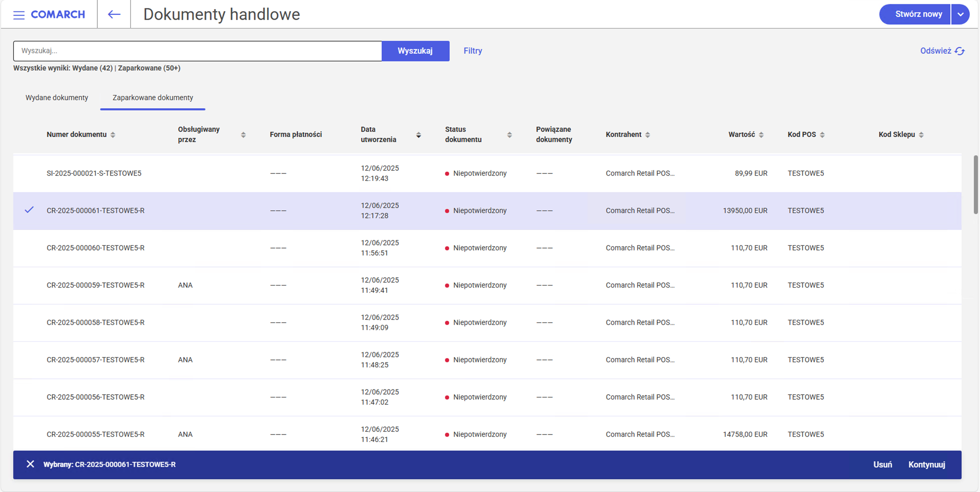This screenshot has height=492, width=980.
Task: Click date 12/06/2025 11:56:51
Action: (x=380, y=248)
